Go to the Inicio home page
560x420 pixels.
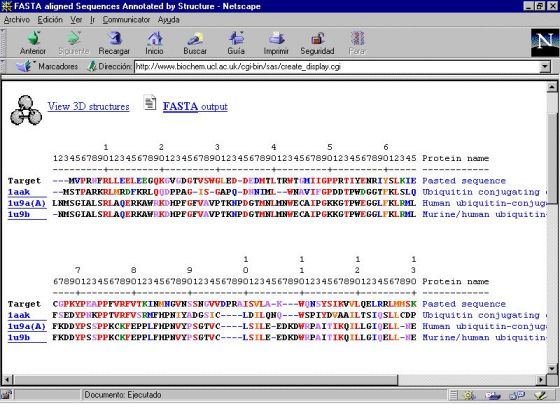[x=154, y=43]
